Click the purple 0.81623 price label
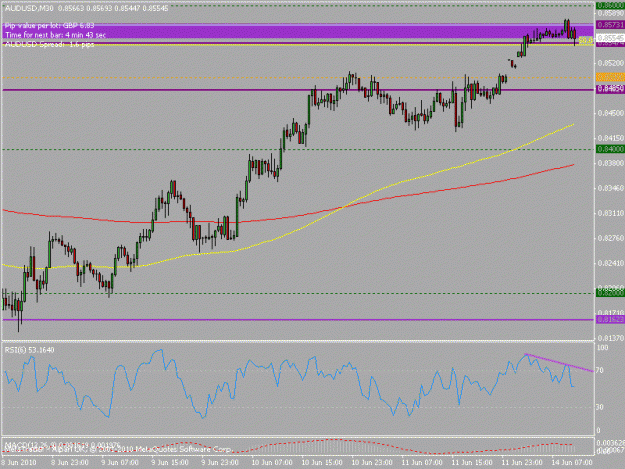Viewport: 625px width, 469px height. (x=610, y=319)
